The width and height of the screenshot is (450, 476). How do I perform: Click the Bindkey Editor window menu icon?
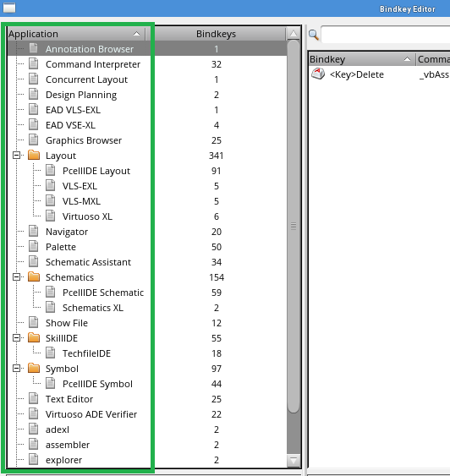coord(9,8)
